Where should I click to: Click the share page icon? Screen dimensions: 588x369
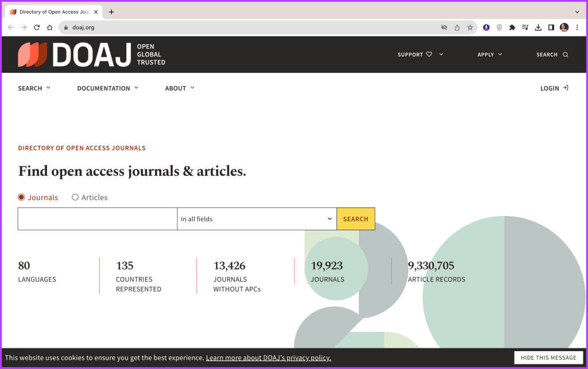[457, 28]
